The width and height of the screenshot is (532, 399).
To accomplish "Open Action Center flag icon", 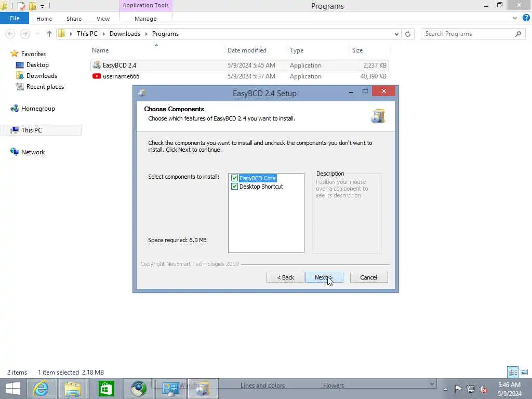I will (x=458, y=389).
